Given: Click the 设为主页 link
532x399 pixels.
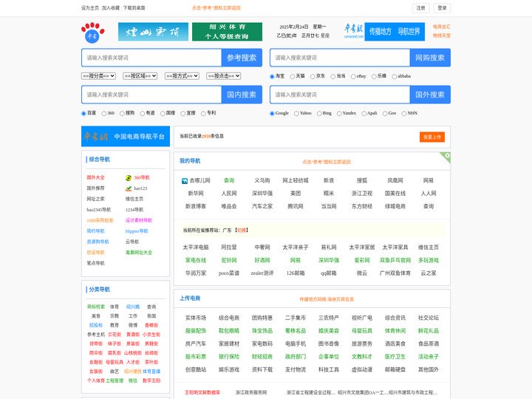Looking at the screenshot, I should pos(90,8).
